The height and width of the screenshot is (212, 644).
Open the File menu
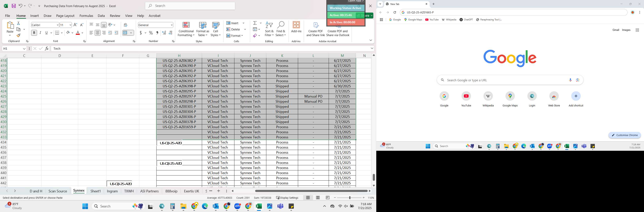click(x=7, y=16)
